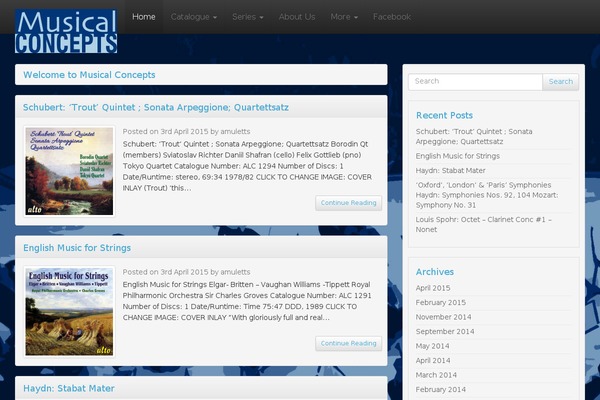
Task: Open the February 2015 archive
Action: coord(441,302)
